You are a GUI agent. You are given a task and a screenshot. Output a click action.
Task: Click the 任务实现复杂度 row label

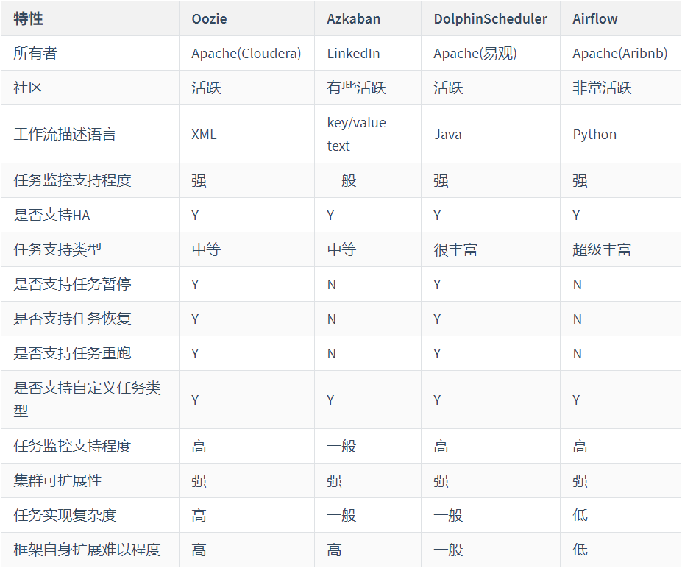pyautogui.click(x=65, y=515)
